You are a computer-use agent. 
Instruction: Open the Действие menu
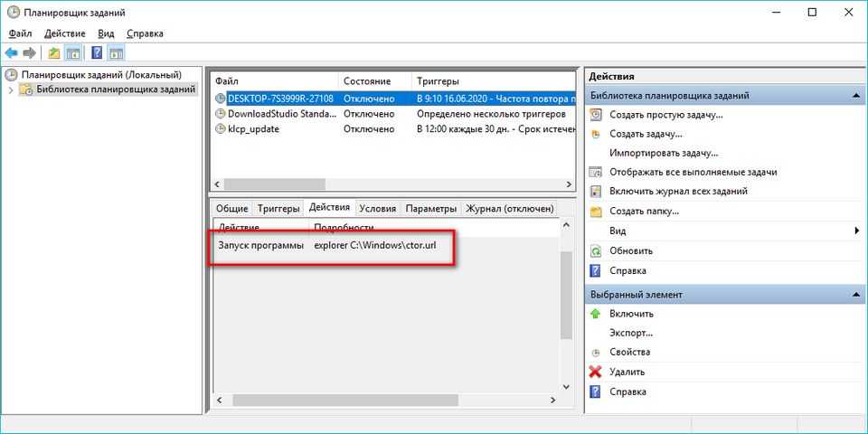coord(64,33)
